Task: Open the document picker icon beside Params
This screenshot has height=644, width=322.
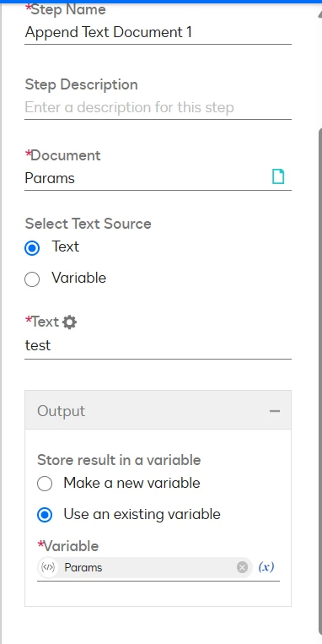Action: tap(278, 177)
